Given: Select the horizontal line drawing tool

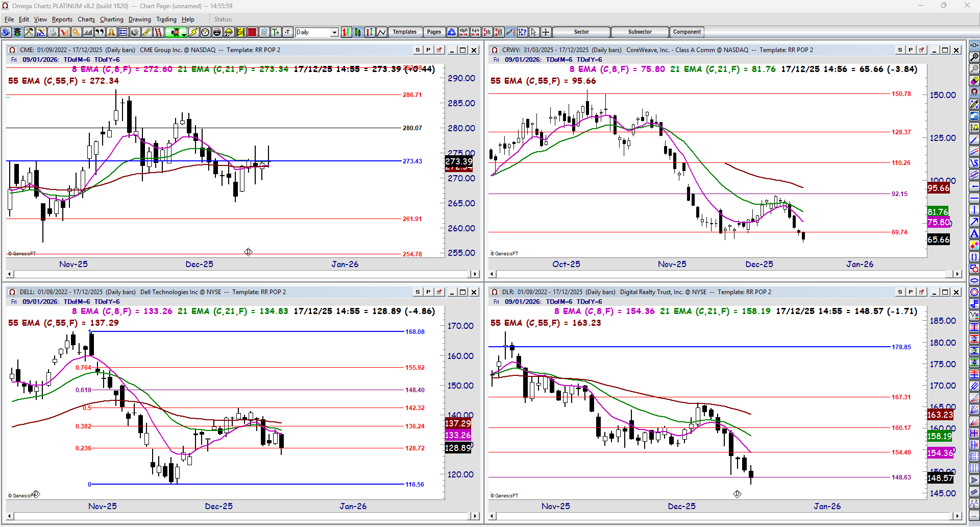Looking at the screenshot, I should (974, 198).
